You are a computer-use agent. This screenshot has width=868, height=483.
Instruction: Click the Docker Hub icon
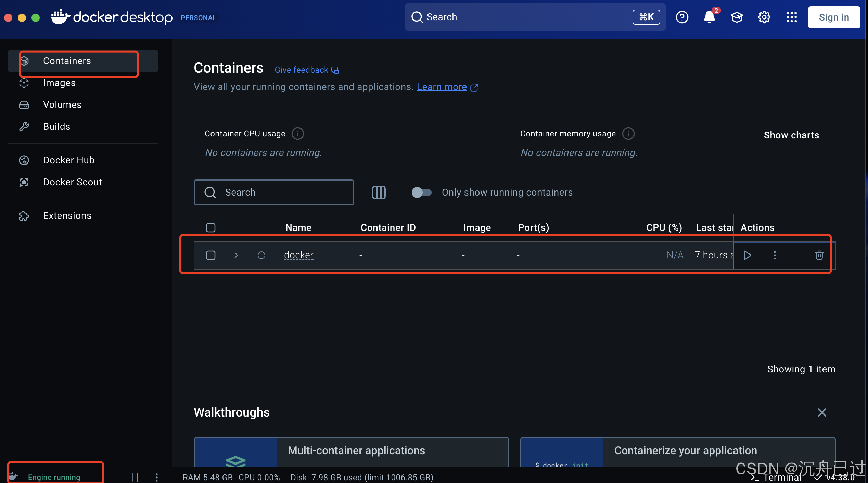[24, 160]
